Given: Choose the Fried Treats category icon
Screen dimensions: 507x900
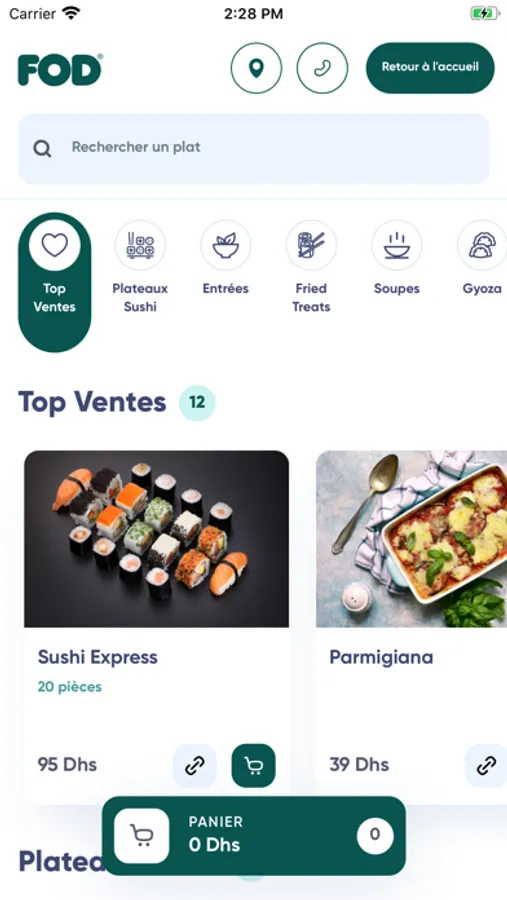Looking at the screenshot, I should click(x=311, y=245).
